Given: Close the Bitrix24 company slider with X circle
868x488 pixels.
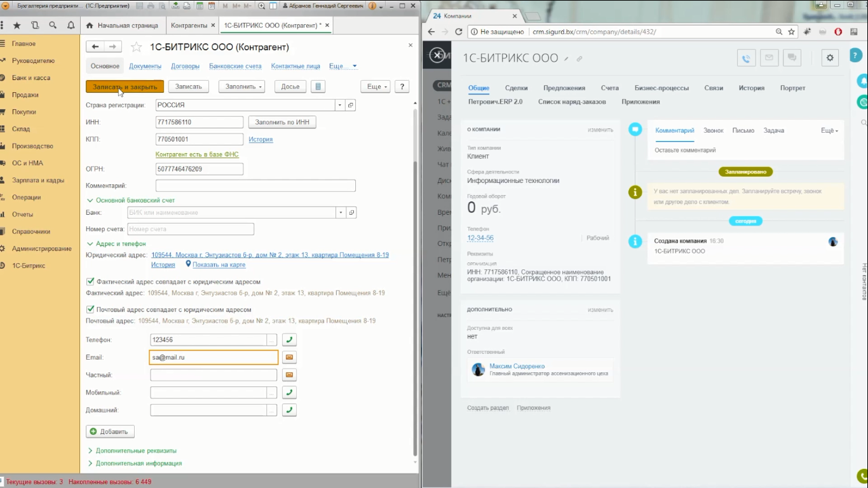Looking at the screenshot, I should coord(437,56).
